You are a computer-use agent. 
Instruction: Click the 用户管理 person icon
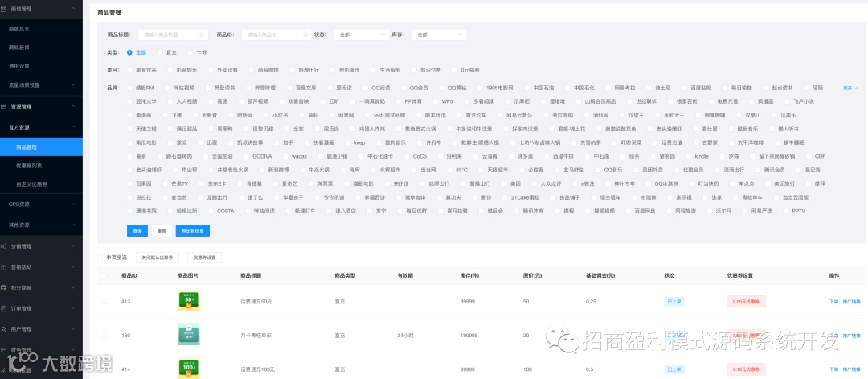4,329
